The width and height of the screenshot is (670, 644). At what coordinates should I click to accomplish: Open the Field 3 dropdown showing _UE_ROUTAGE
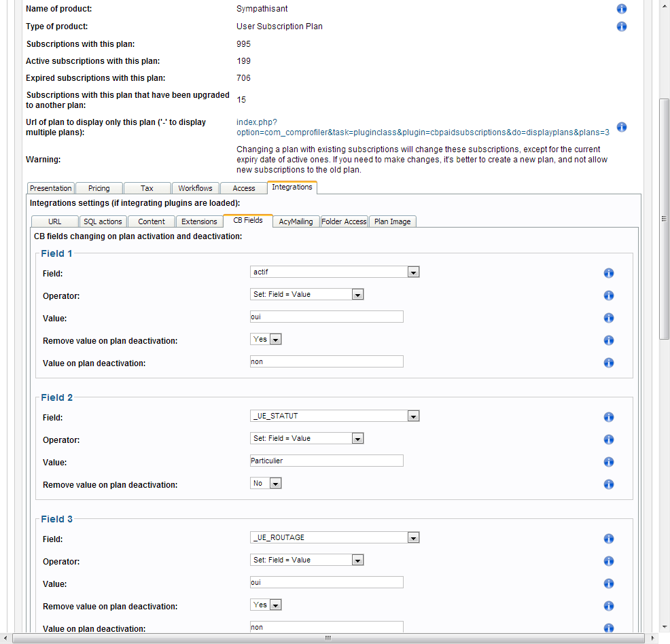(x=334, y=537)
